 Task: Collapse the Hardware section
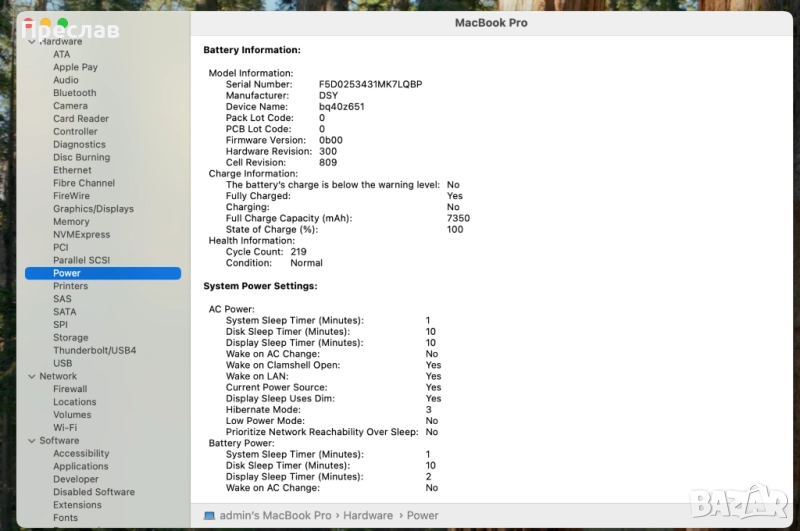coord(31,42)
